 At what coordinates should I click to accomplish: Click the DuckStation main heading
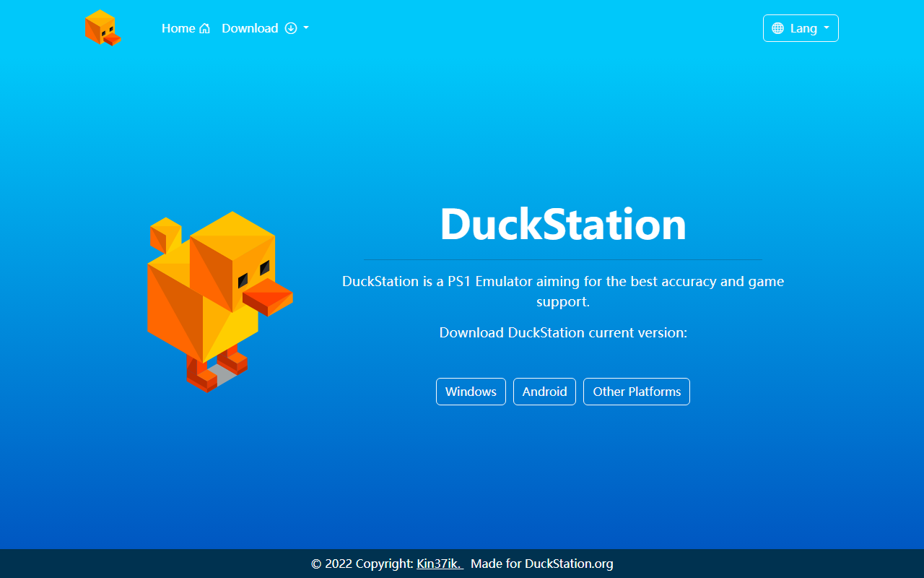(563, 224)
